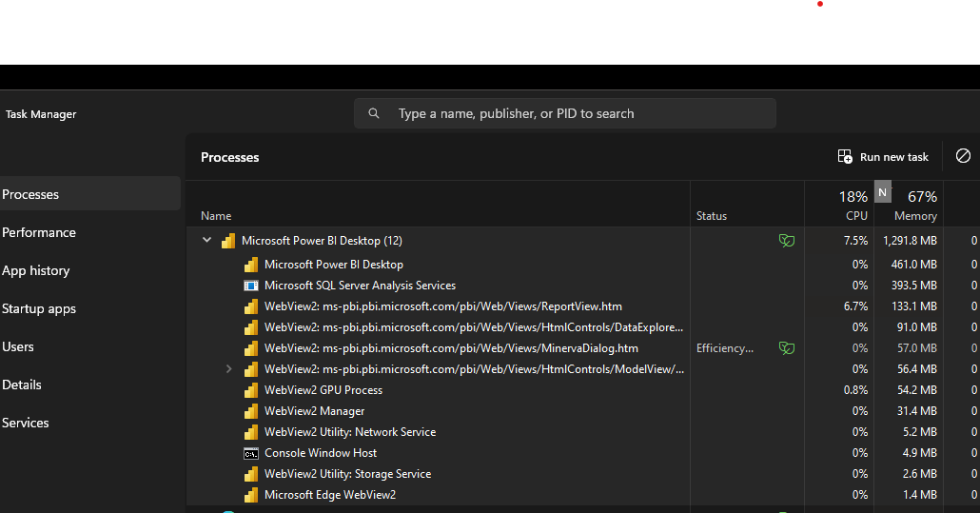Screen dimensions: 980x513
Task: Click the efficiency leaf icon on the MinervaDialog row
Action: pos(786,348)
